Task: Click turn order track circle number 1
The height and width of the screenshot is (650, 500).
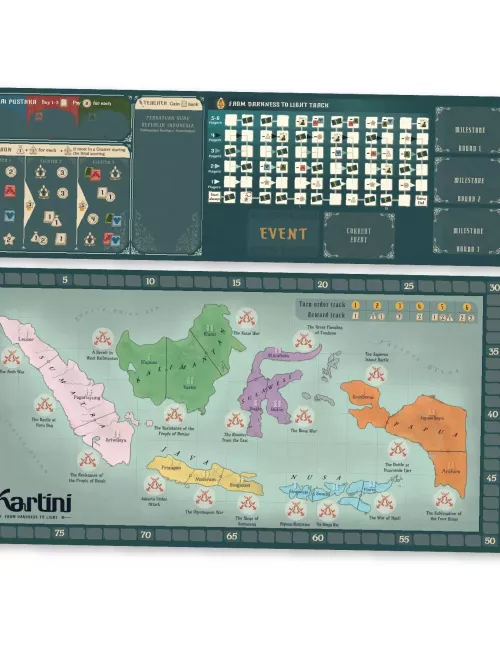Action: tap(355, 305)
